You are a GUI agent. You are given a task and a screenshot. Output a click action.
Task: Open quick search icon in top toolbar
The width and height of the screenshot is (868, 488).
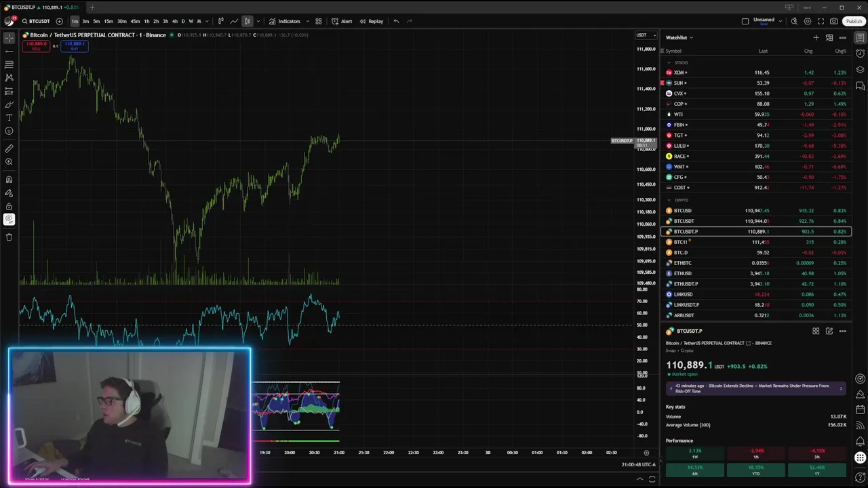[794, 21]
